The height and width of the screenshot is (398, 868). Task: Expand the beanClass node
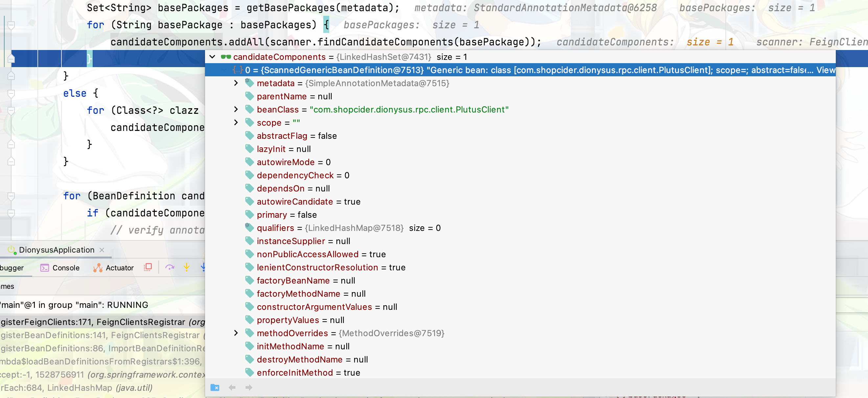[x=235, y=109]
